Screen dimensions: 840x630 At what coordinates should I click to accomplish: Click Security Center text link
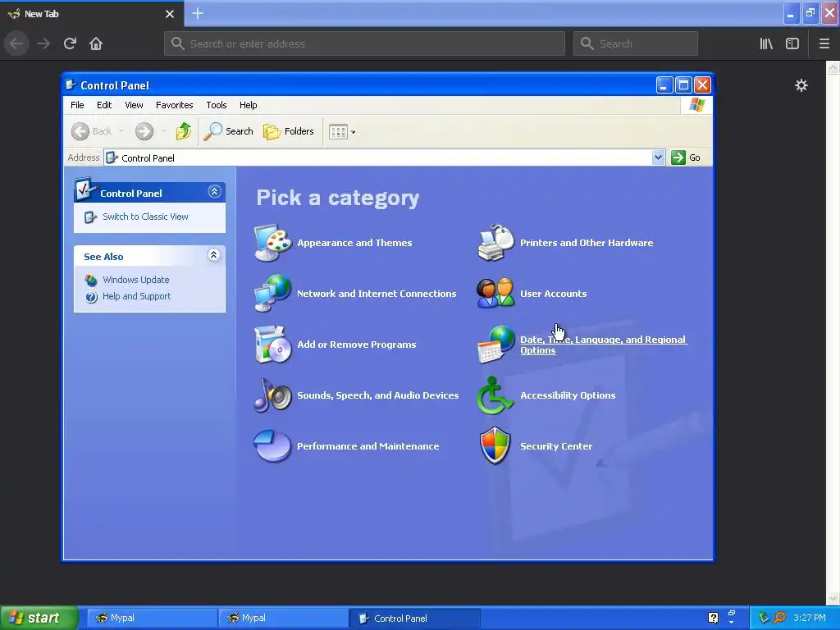[x=556, y=446]
